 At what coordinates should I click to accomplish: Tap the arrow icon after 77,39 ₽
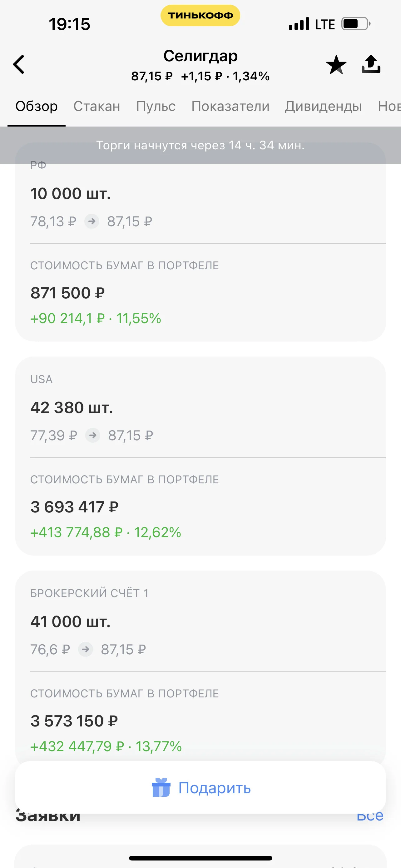(92, 435)
